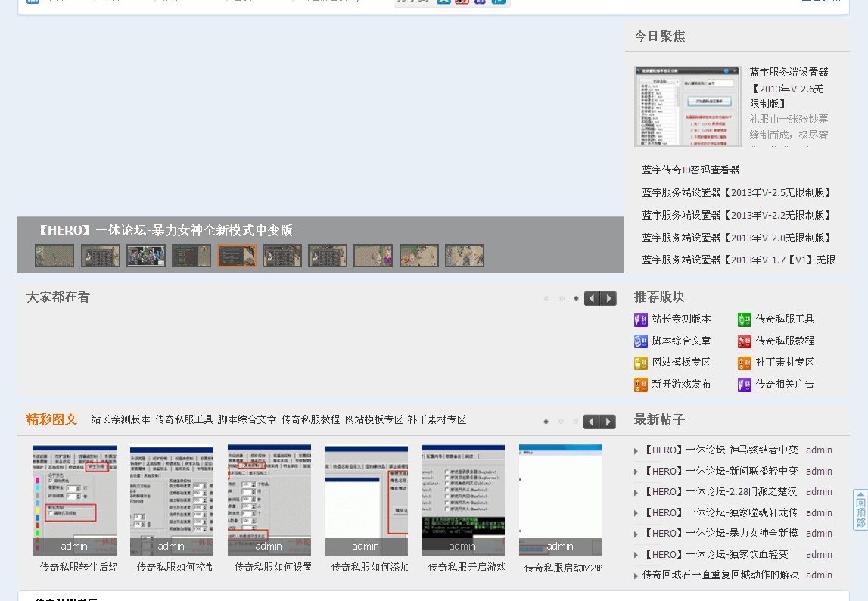Open post 一休论坛-神马终结者中变
The width and height of the screenshot is (868, 601).
[720, 450]
